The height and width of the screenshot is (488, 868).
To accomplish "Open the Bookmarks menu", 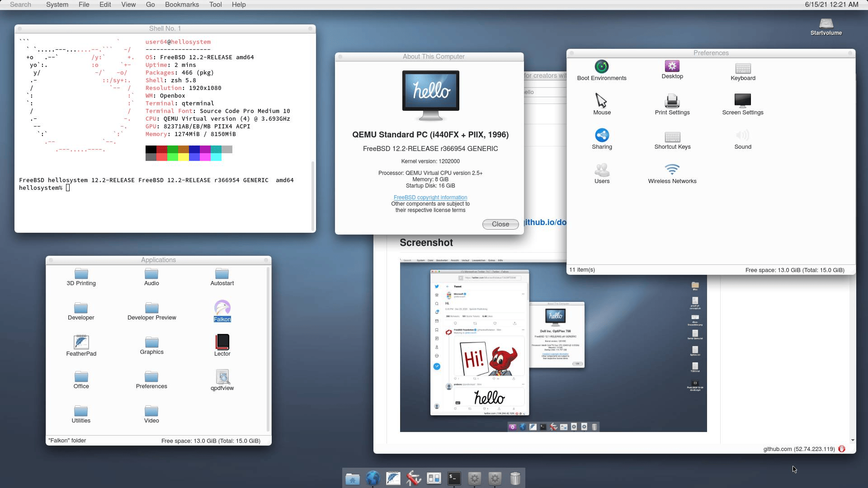I will tap(182, 5).
